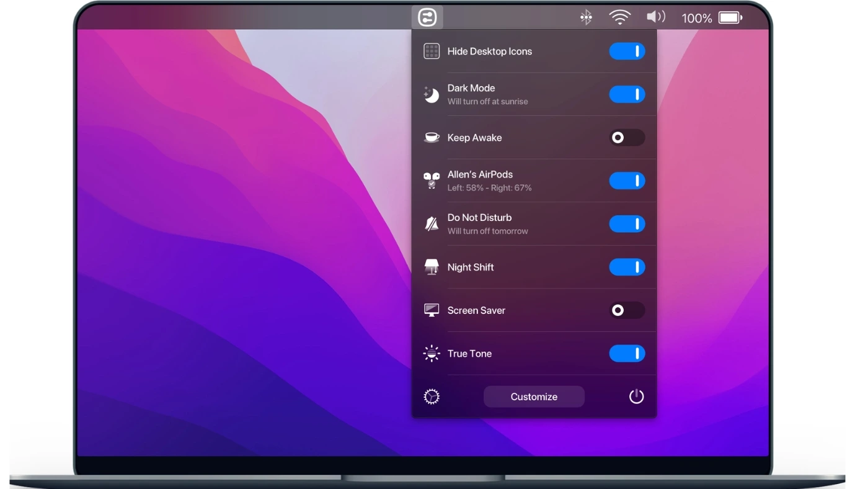Click the volume icon in the menu bar
The width and height of the screenshot is (868, 489).
pos(656,17)
